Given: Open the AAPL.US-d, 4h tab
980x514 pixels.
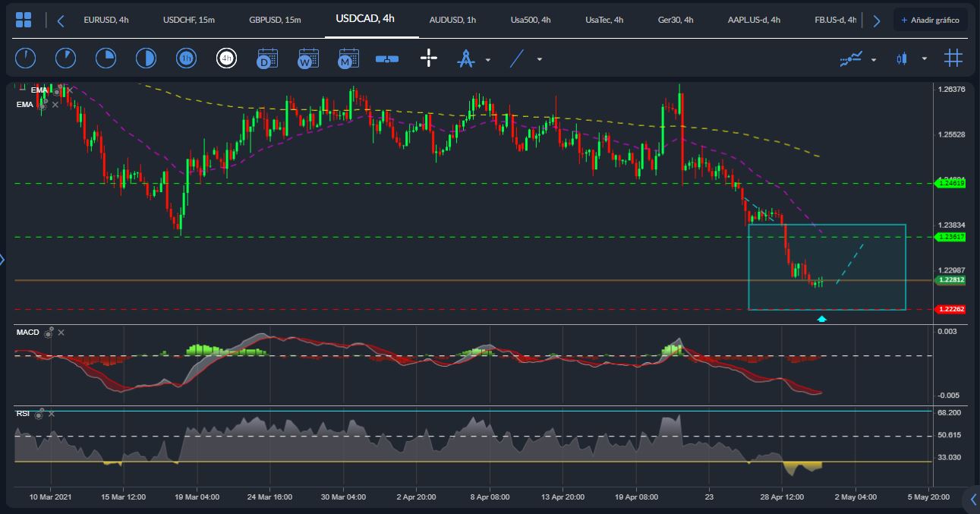Looking at the screenshot, I should (x=754, y=20).
